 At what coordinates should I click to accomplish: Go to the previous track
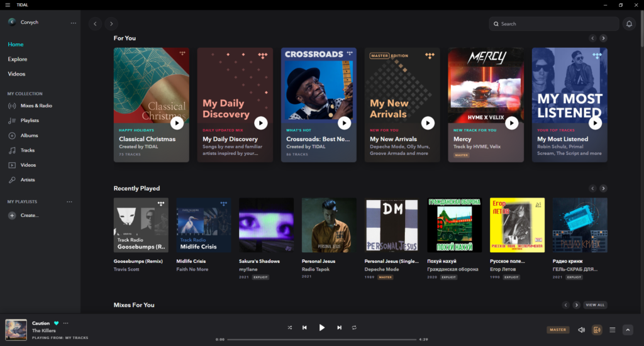click(x=305, y=328)
